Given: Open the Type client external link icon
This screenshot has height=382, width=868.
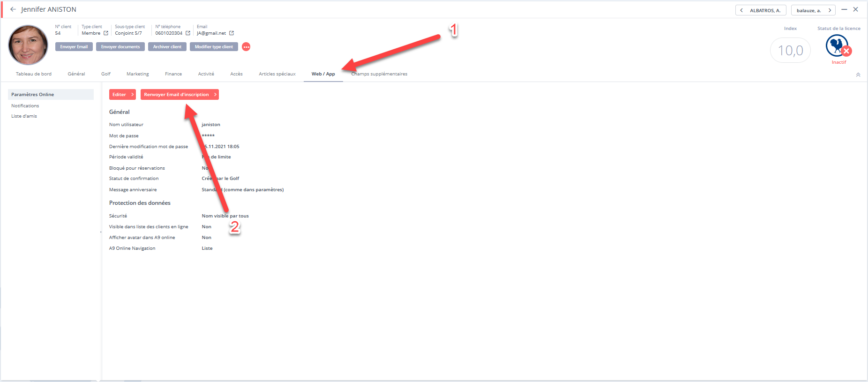Looking at the screenshot, I should pos(106,33).
